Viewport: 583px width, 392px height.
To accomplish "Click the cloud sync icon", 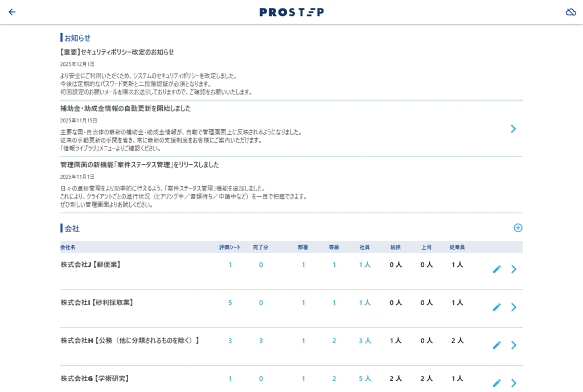I will pyautogui.click(x=570, y=12).
